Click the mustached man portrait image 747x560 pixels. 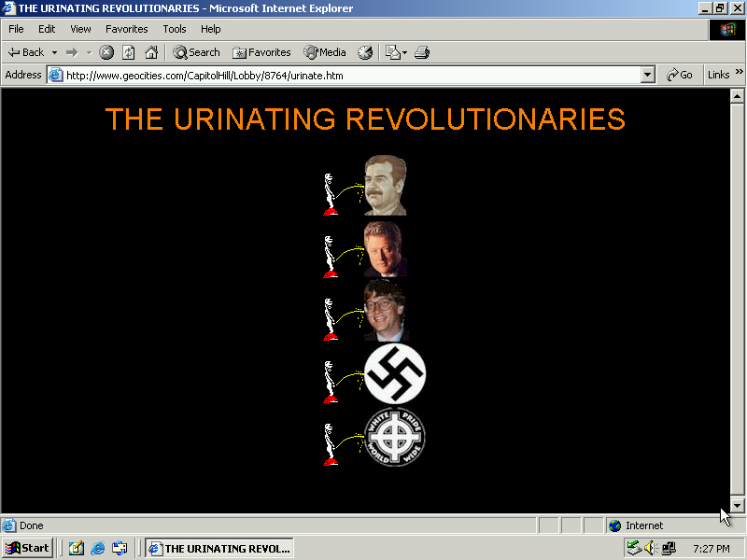pyautogui.click(x=386, y=185)
